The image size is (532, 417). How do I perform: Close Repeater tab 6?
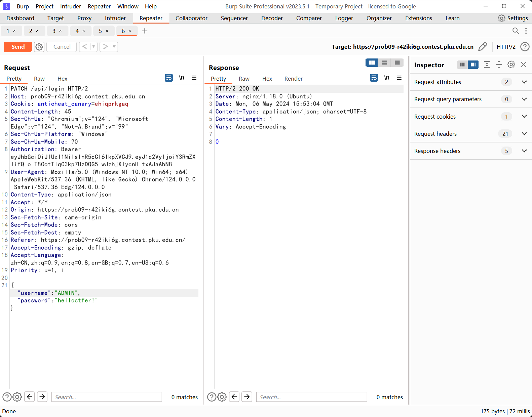click(130, 31)
